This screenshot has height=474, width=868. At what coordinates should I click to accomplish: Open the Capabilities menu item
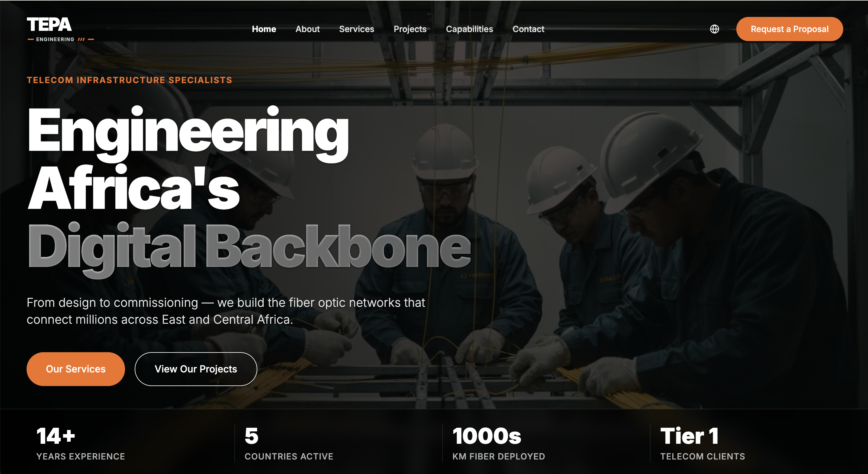[x=469, y=29]
